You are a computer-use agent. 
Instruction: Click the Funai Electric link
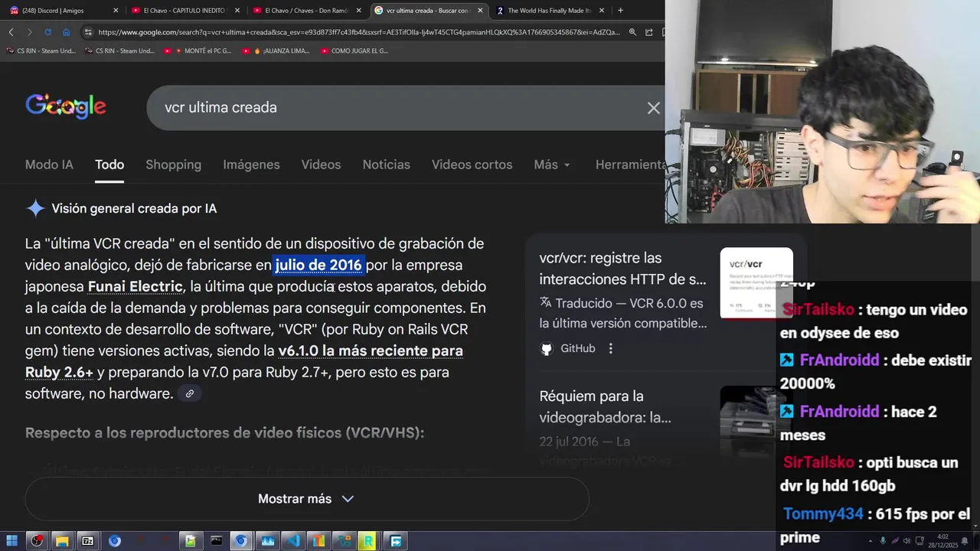136,287
